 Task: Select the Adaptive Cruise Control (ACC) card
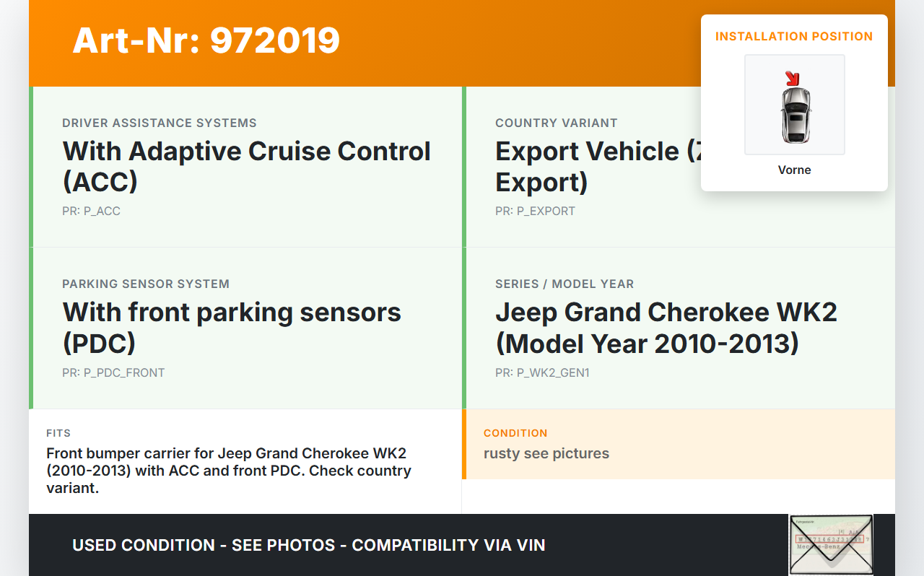(x=246, y=167)
